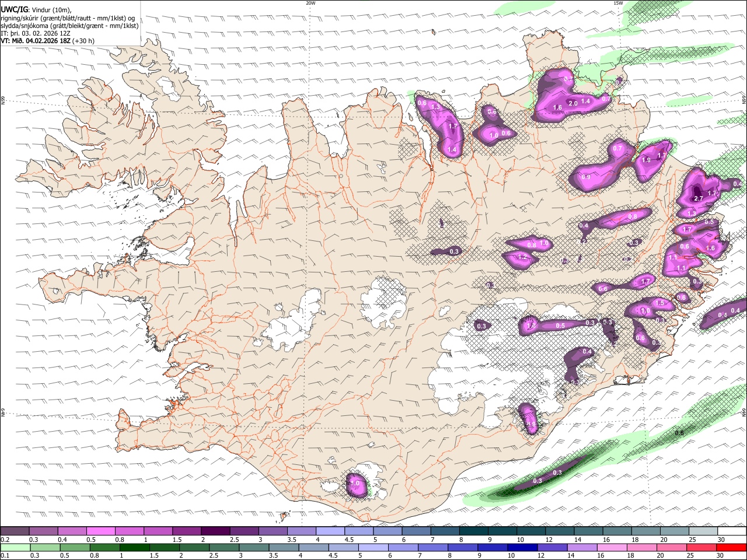
Task: Click the dark teal top-row swatch between 8 and 9
Action: coord(473,531)
